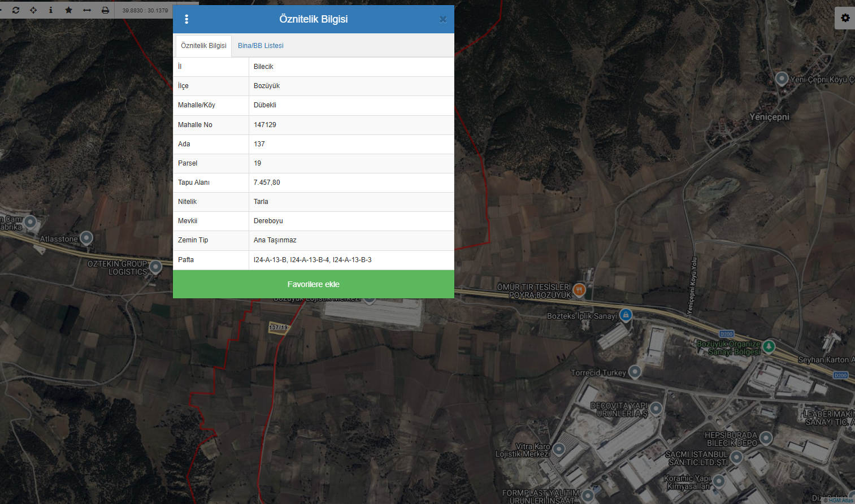Click the refresh icon in the toolbar

[x=16, y=10]
